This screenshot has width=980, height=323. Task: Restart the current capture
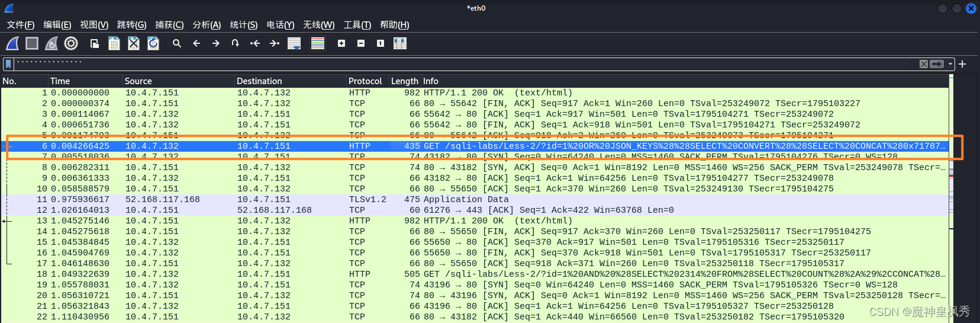[51, 43]
